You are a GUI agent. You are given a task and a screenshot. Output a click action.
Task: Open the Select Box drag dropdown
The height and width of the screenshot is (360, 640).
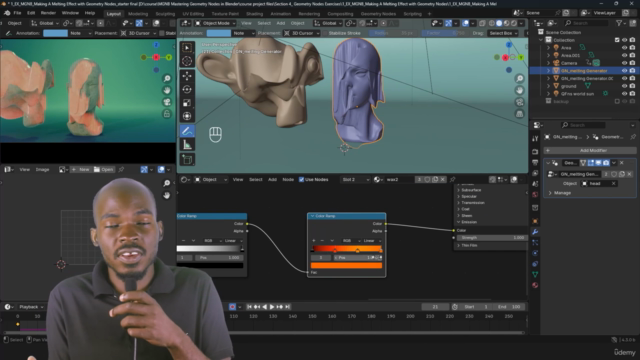503,33
